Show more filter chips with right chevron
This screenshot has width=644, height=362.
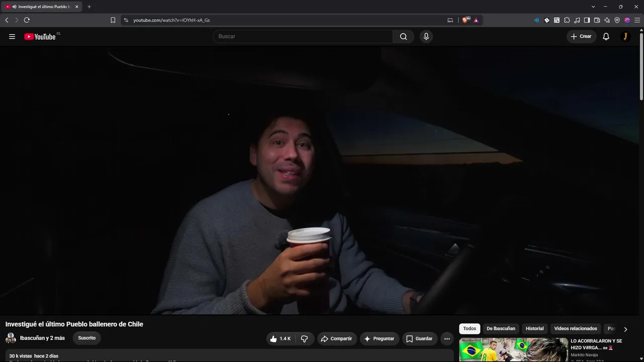pyautogui.click(x=625, y=329)
